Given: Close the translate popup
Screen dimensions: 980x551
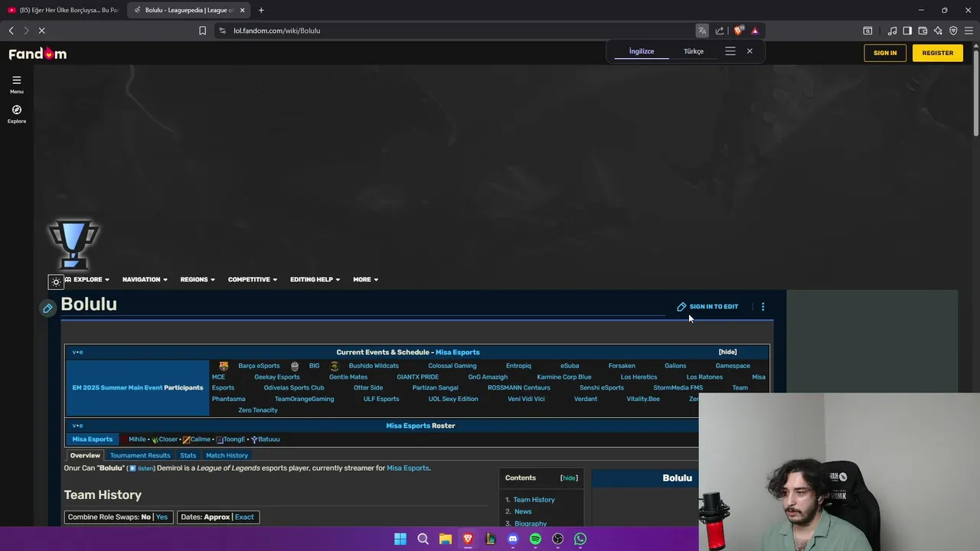Looking at the screenshot, I should click(750, 51).
